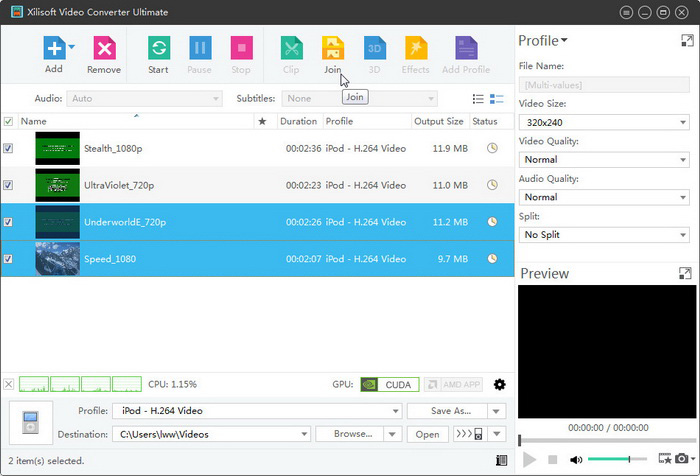The width and height of the screenshot is (700, 476).
Task: Click the Browse... button
Action: pos(349,434)
